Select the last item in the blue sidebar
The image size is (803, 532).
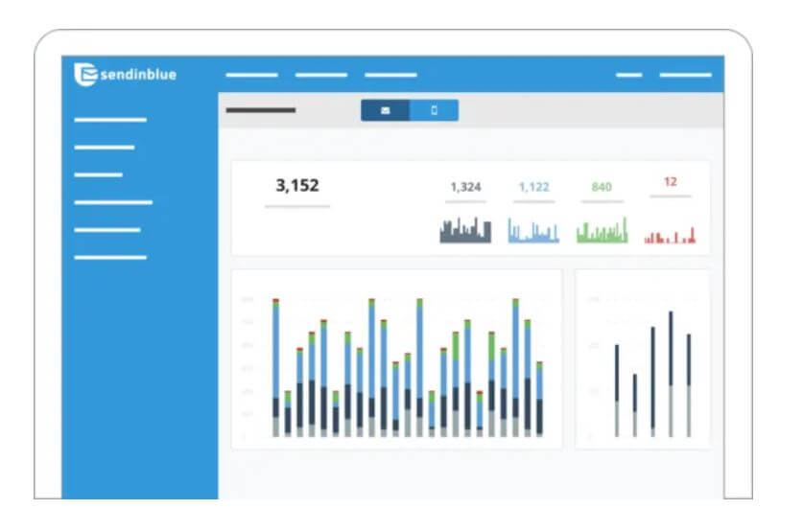110,257
